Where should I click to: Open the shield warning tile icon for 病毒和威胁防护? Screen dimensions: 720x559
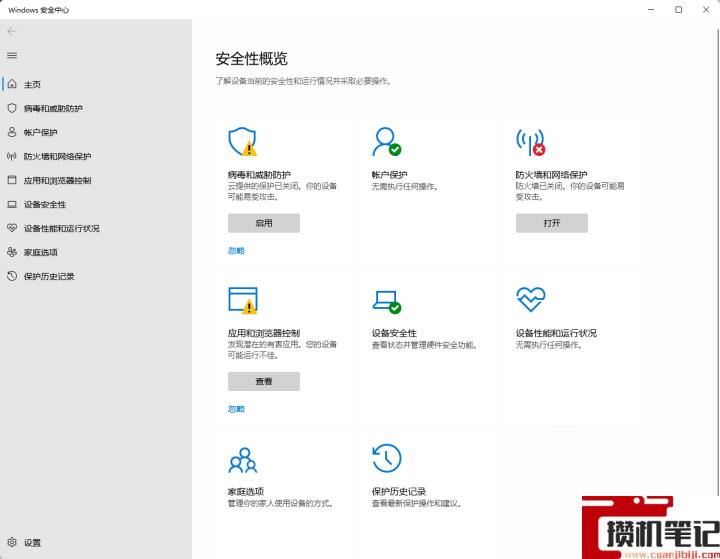242,141
